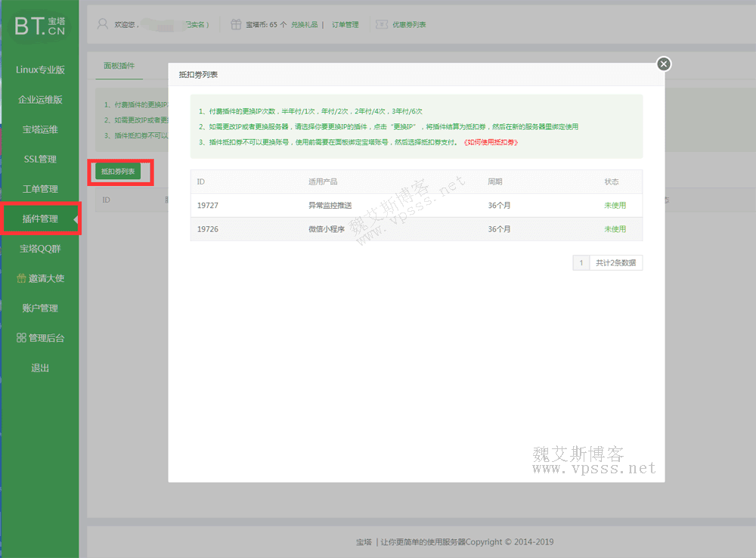The height and width of the screenshot is (558, 756).
Task: Open 订单管理 in the top bar
Action: [x=345, y=25]
